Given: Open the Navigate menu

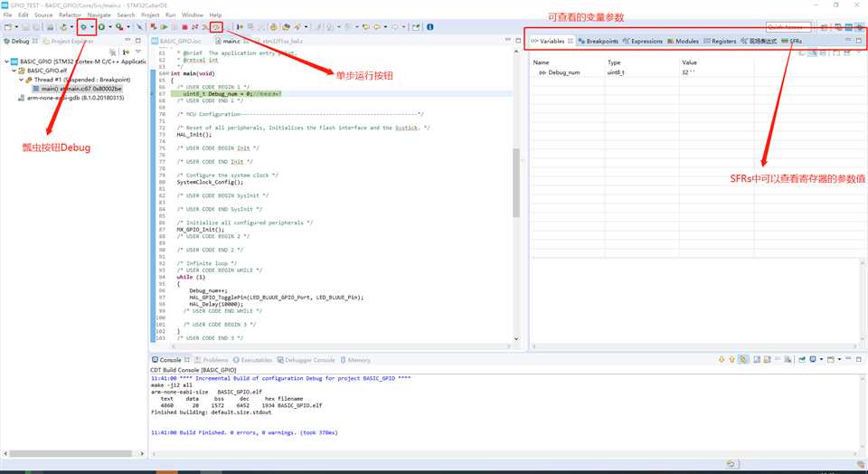Looking at the screenshot, I should pyautogui.click(x=99, y=15).
